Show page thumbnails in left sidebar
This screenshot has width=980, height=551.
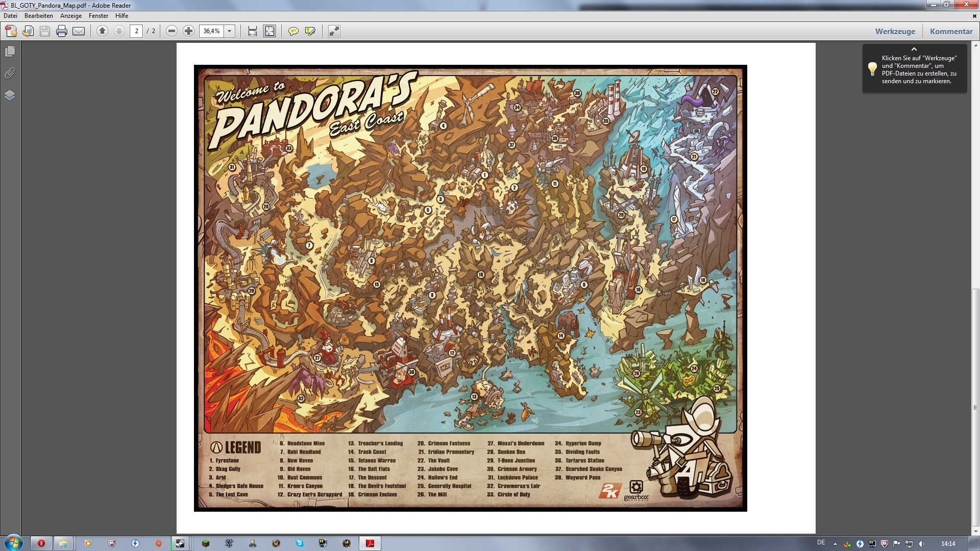[x=10, y=52]
